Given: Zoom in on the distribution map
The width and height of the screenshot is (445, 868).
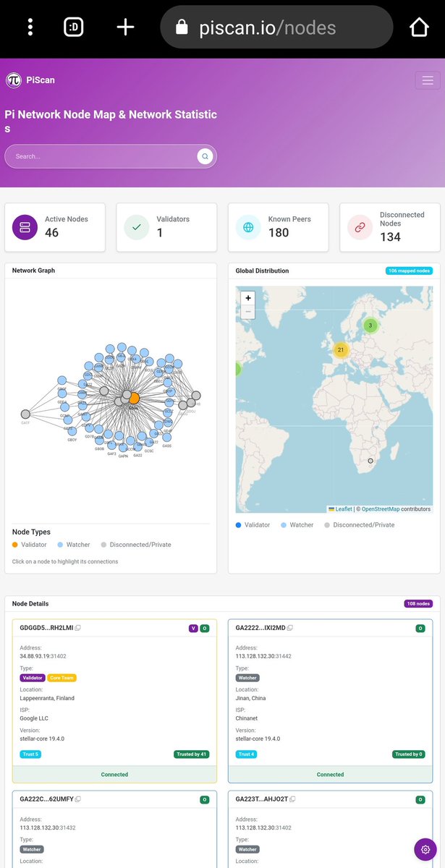Looking at the screenshot, I should 248,298.
